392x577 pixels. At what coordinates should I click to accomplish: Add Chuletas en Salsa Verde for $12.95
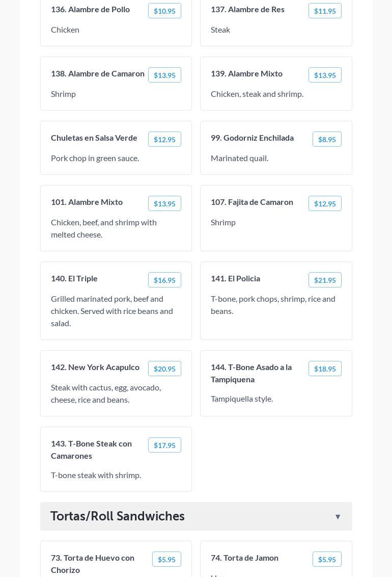[164, 140]
